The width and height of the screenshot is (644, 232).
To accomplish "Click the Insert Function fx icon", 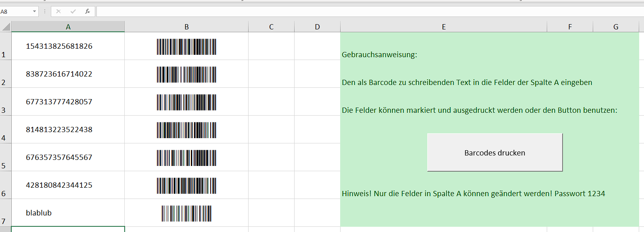I will [87, 12].
